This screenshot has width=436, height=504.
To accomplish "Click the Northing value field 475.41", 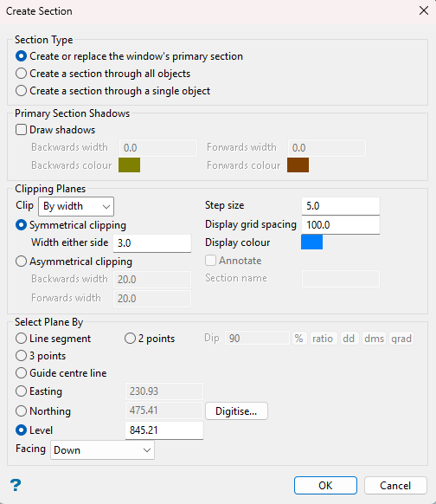I will [164, 410].
